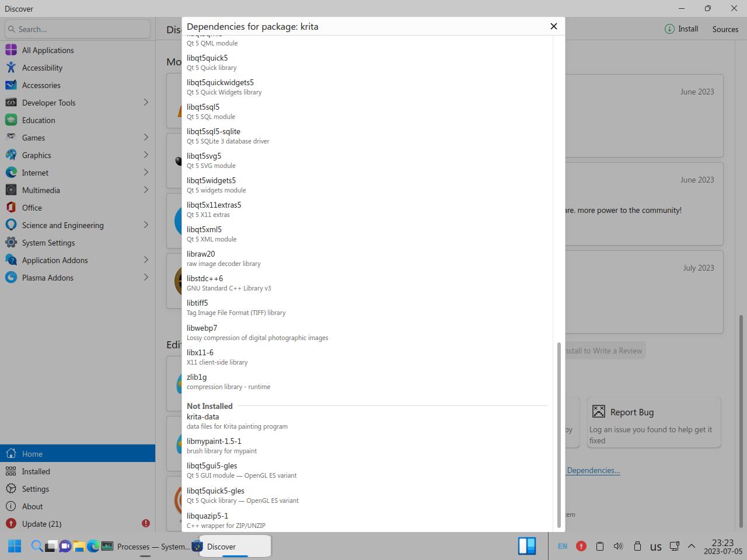Click the Internet category icon
Image resolution: width=747 pixels, height=560 pixels.
click(x=11, y=173)
